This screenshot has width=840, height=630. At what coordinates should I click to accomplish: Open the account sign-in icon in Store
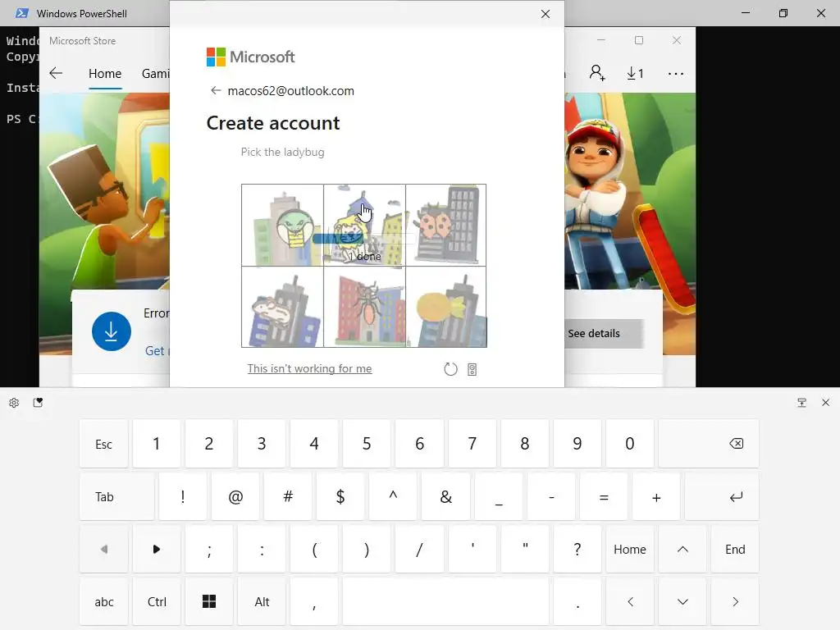[597, 73]
